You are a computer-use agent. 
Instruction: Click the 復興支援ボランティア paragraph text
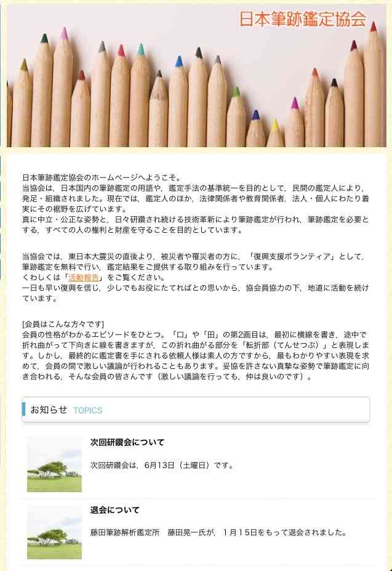tap(196, 277)
